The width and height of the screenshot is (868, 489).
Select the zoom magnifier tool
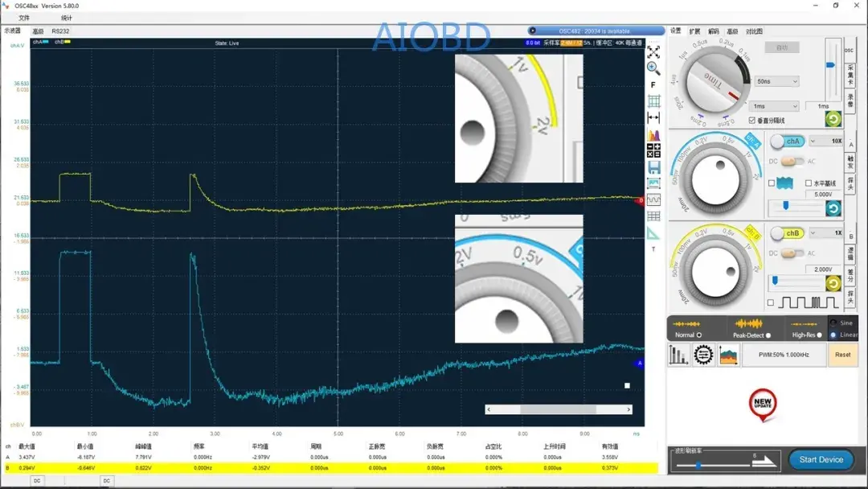coord(653,68)
